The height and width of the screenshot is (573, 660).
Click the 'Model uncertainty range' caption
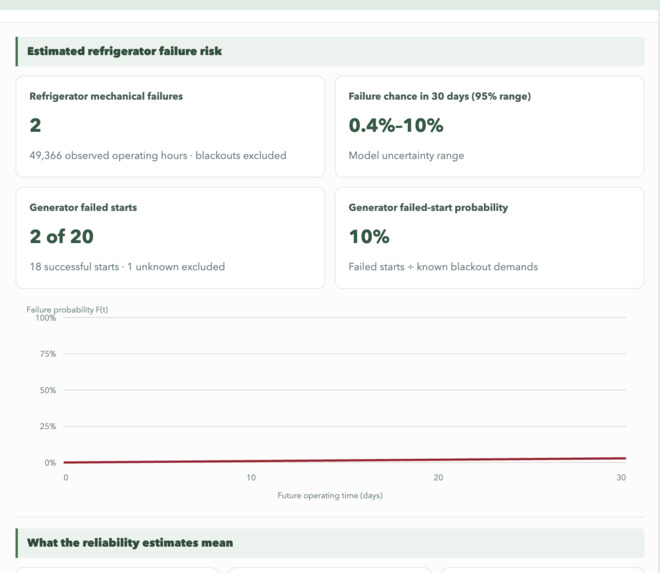click(406, 155)
